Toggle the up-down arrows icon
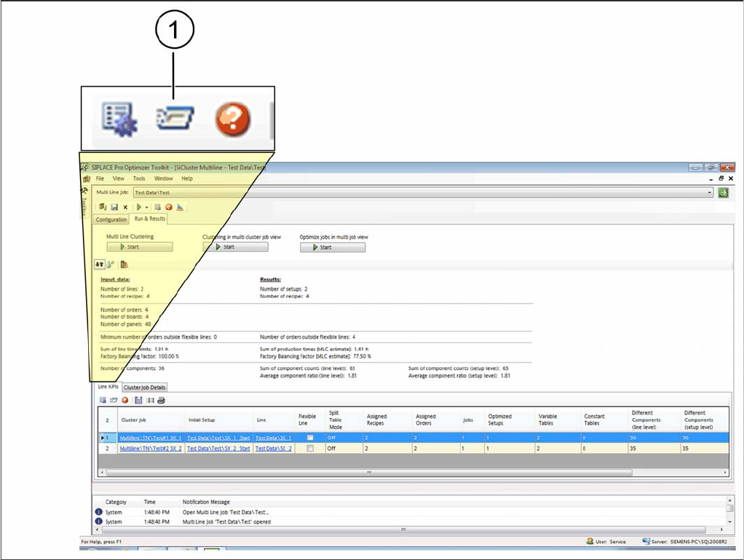The height and width of the screenshot is (560, 744). point(99,264)
